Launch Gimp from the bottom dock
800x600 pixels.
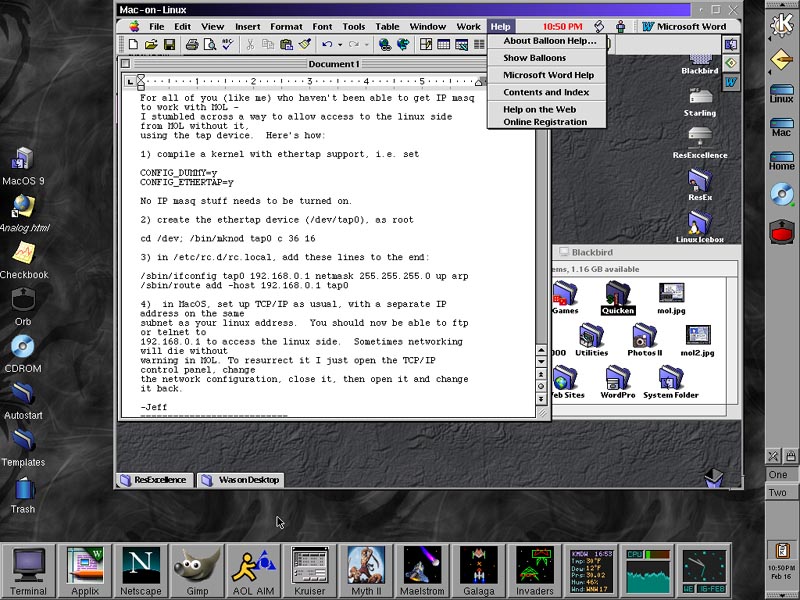click(197, 570)
